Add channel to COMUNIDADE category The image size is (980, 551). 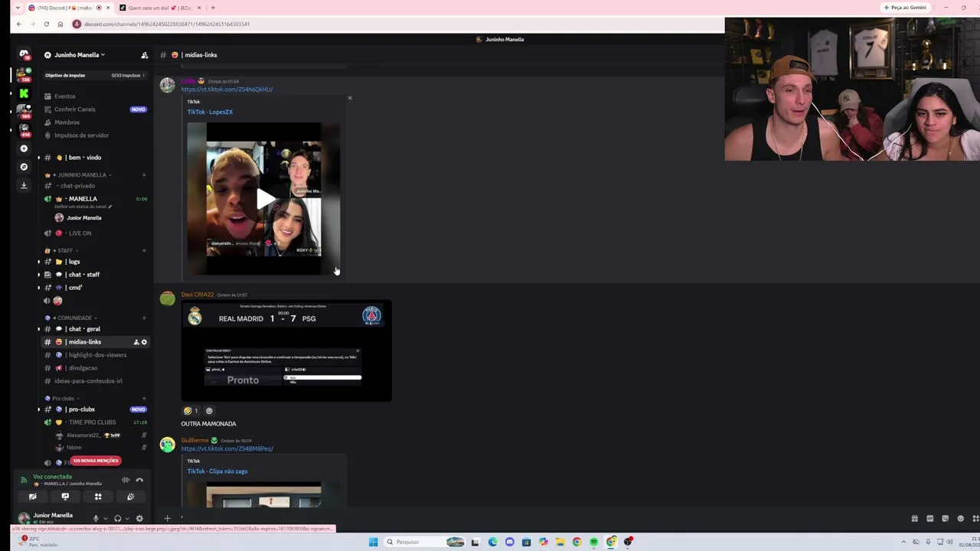click(x=144, y=318)
